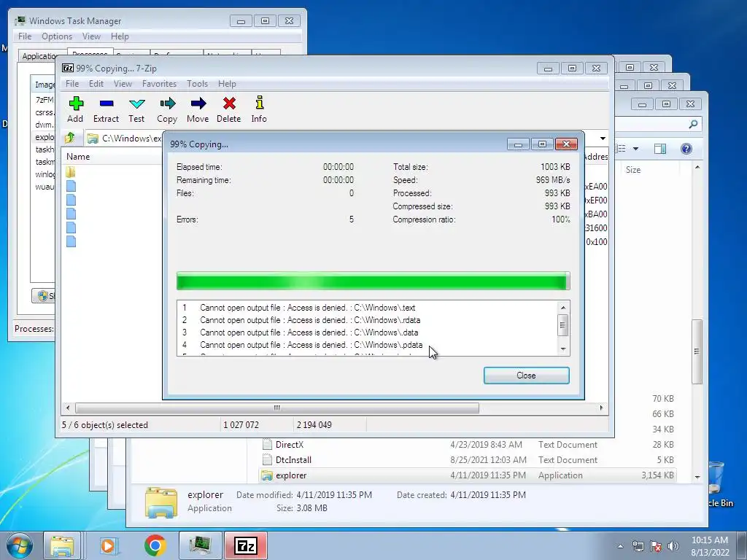Click the Action Center flag tray icon
Screen dimensions: 747x560
point(656,546)
